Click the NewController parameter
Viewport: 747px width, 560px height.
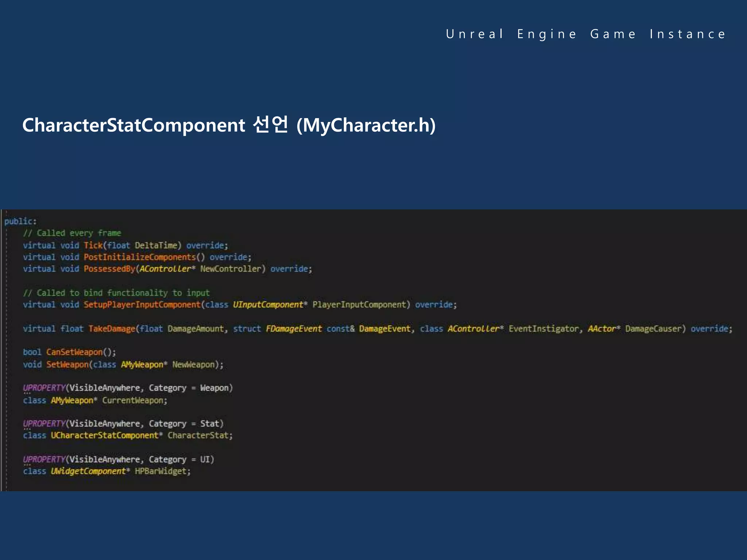[x=231, y=269]
